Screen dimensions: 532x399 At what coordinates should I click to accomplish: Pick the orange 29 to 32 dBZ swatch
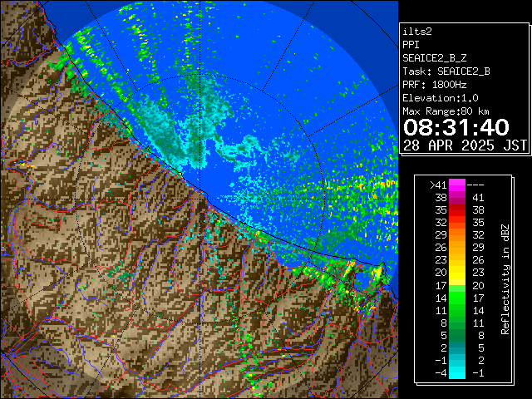pyautogui.click(x=457, y=235)
